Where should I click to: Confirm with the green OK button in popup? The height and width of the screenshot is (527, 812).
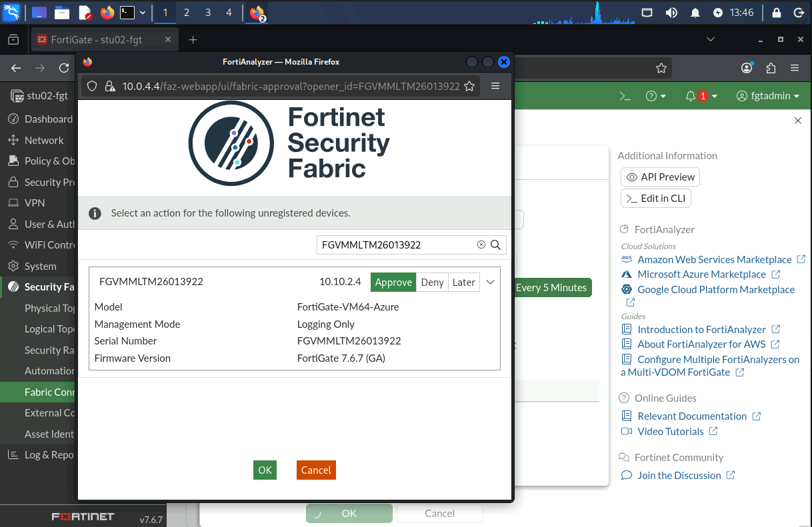(x=265, y=470)
